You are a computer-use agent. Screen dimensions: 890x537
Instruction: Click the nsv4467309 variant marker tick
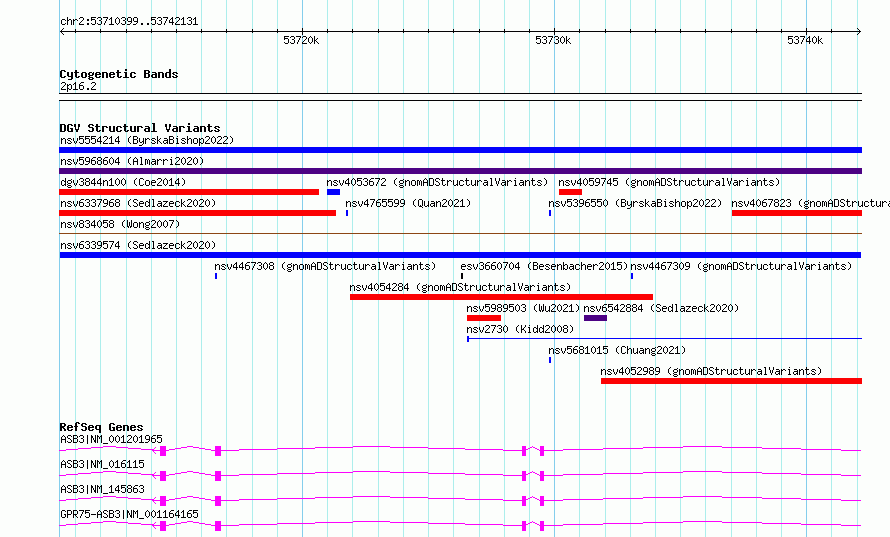632,276
